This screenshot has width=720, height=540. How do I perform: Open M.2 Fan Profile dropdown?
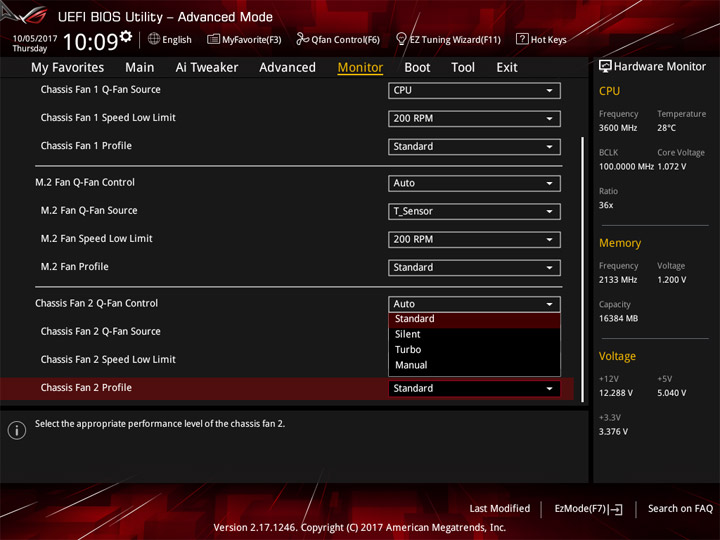click(474, 267)
